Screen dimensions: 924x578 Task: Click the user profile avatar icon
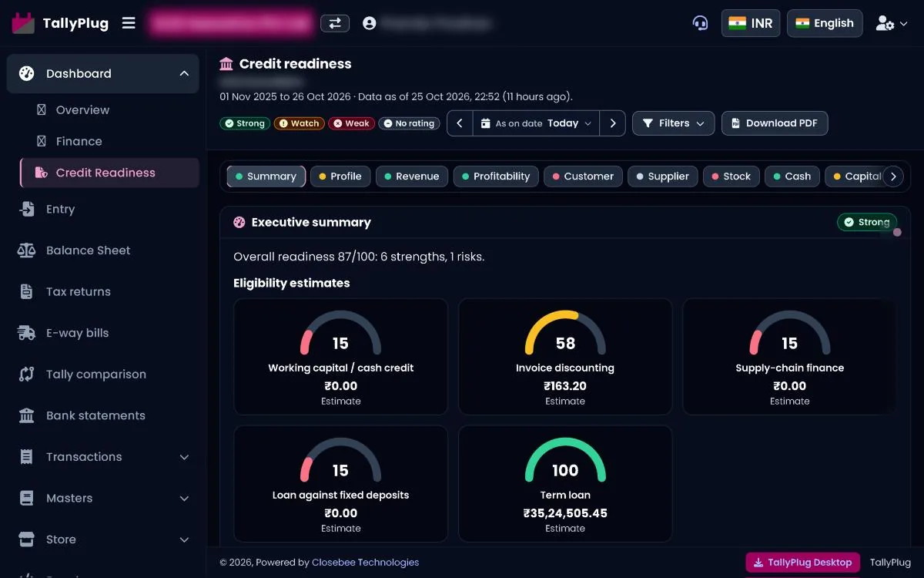tap(369, 23)
